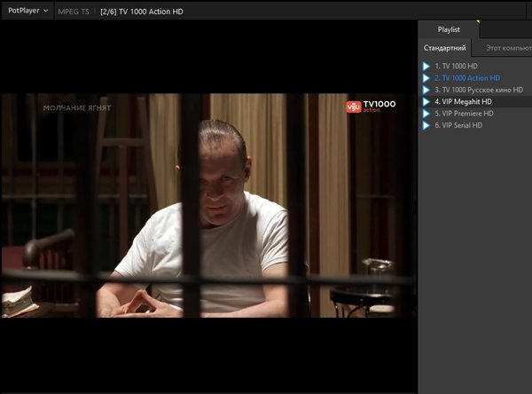Click the yellow pin marker on Playlist panel
The image size is (532, 394).
coord(478,22)
